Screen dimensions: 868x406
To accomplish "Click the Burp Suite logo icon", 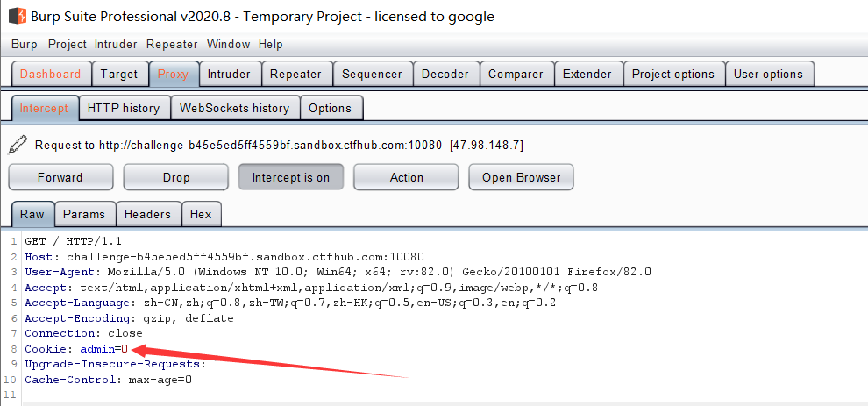I will [16, 16].
